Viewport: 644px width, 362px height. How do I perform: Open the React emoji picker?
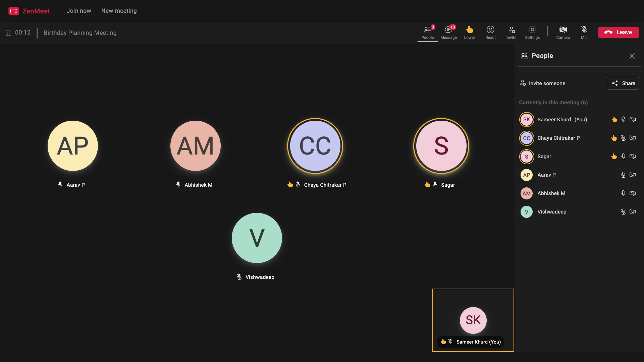(490, 33)
